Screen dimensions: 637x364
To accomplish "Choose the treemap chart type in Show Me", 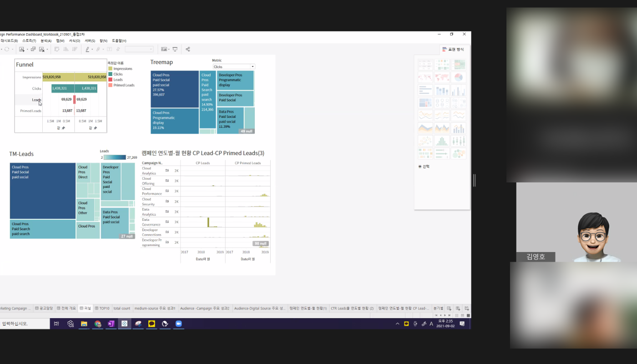I will click(425, 103).
